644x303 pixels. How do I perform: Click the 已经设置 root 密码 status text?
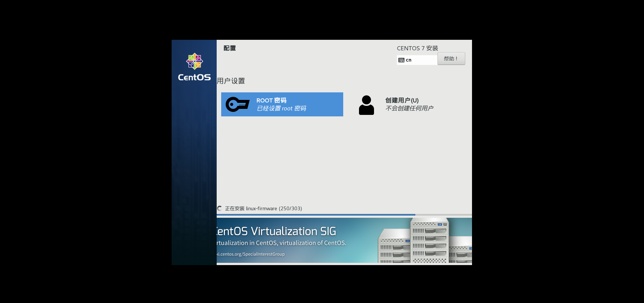[x=281, y=109]
